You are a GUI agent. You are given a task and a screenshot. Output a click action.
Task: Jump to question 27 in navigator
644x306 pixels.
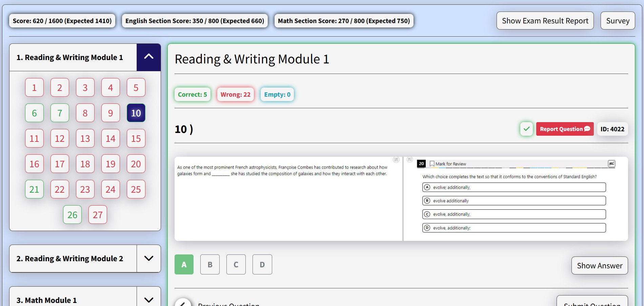tap(98, 215)
